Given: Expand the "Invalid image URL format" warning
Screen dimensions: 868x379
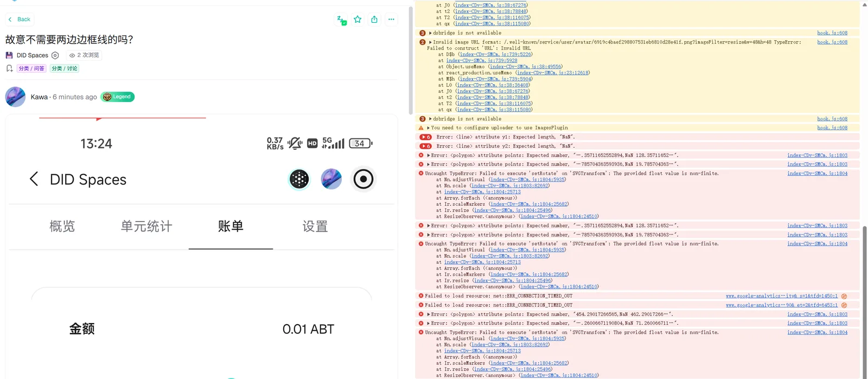Looking at the screenshot, I should click(x=431, y=42).
